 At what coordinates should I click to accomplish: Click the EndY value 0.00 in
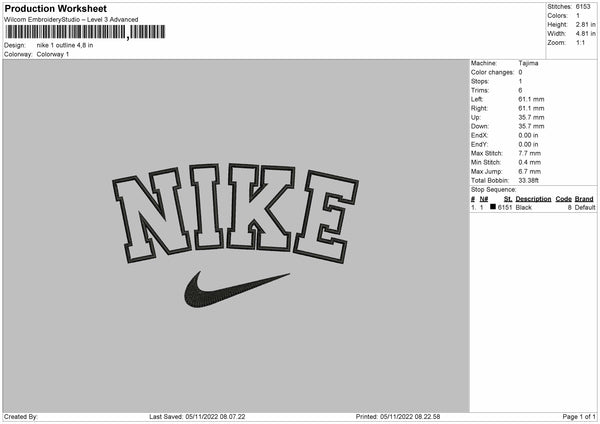(x=528, y=144)
